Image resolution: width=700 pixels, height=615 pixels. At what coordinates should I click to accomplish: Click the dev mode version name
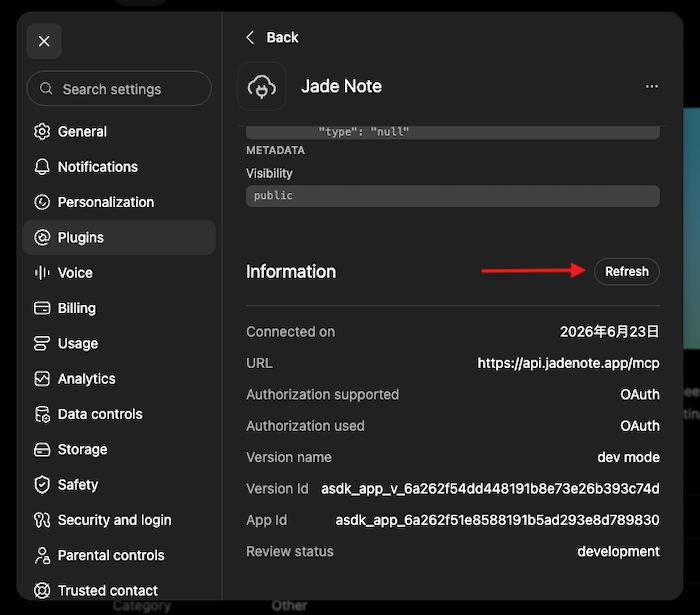coord(628,457)
